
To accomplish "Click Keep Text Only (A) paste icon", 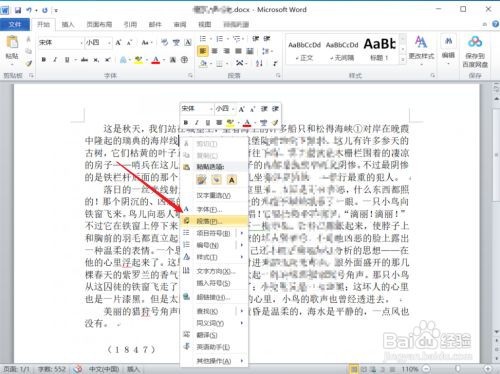I will [232, 180].
